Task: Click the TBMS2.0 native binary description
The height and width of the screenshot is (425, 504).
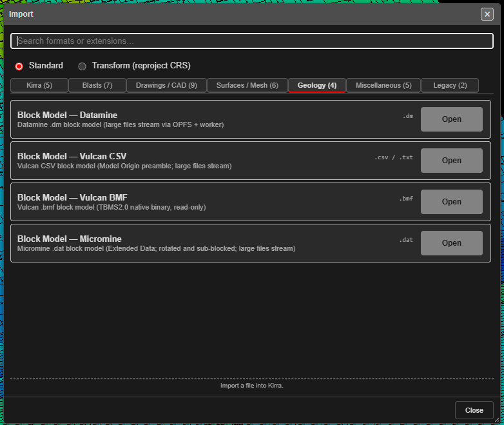Action: point(111,207)
